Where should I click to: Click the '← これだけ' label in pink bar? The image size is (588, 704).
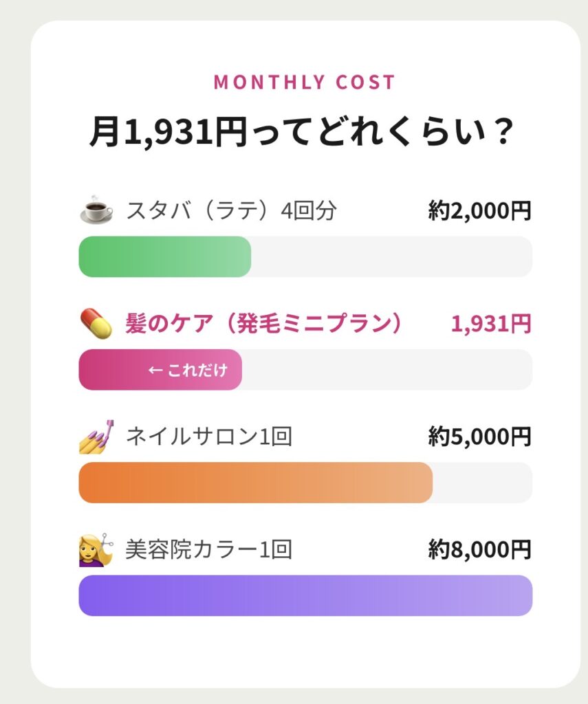(x=188, y=370)
